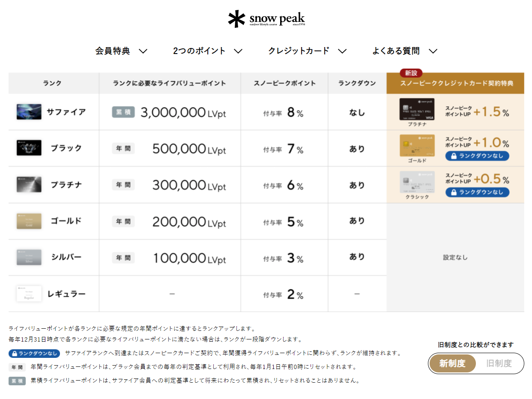This screenshot has width=532, height=399.
Task: Click the クラシック credit card image
Action: pyautogui.click(x=417, y=182)
